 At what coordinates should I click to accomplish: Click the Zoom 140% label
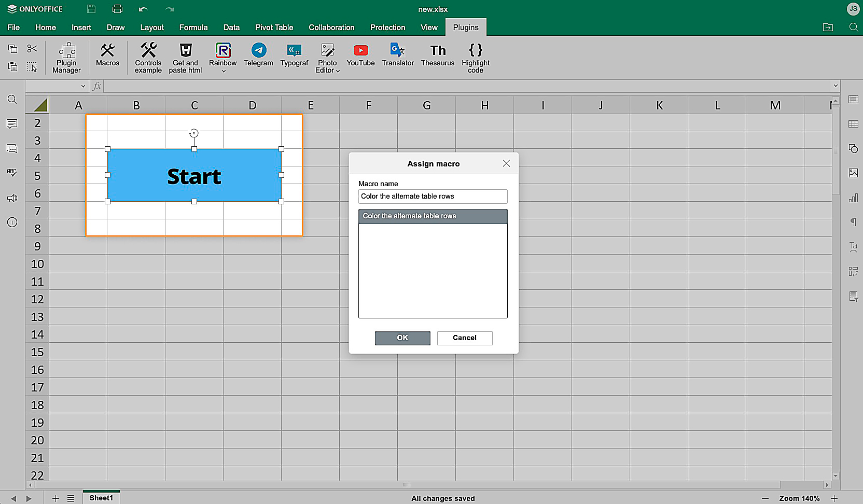click(799, 498)
